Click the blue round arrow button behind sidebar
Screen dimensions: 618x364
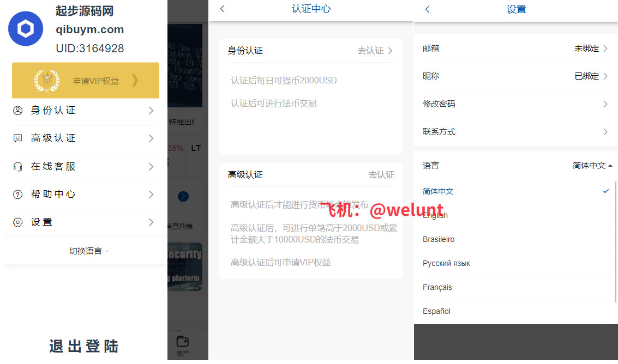[183, 196]
